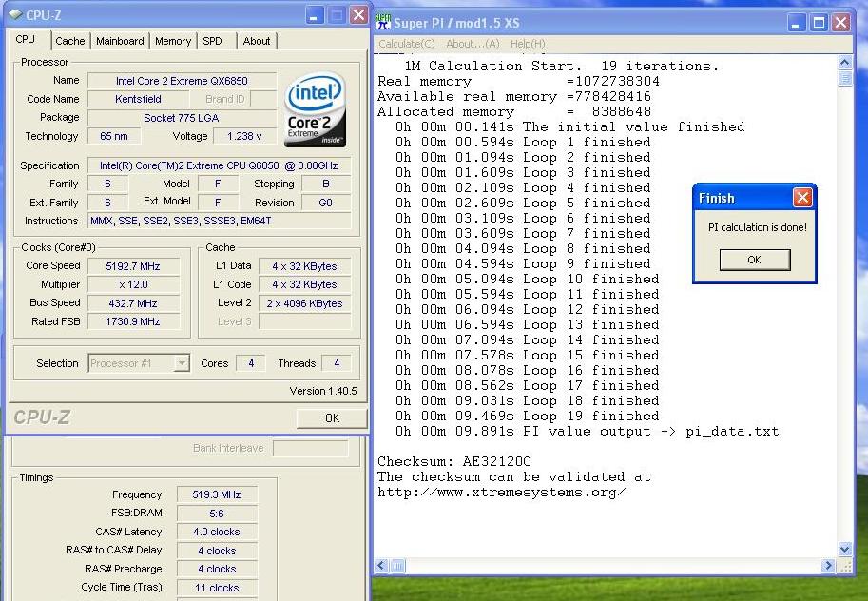Viewport: 868px width, 601px height.
Task: Click the Loop 19 finished line
Action: 527,416
